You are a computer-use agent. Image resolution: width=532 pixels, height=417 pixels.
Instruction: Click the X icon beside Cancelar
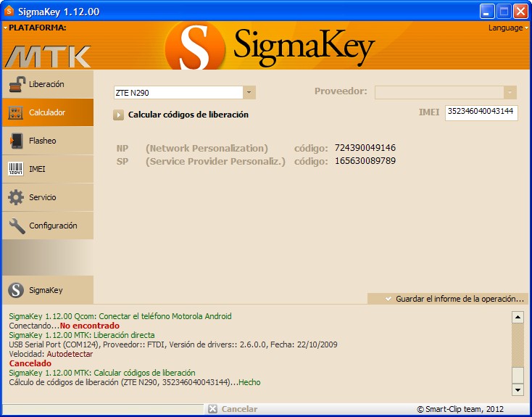[212, 409]
